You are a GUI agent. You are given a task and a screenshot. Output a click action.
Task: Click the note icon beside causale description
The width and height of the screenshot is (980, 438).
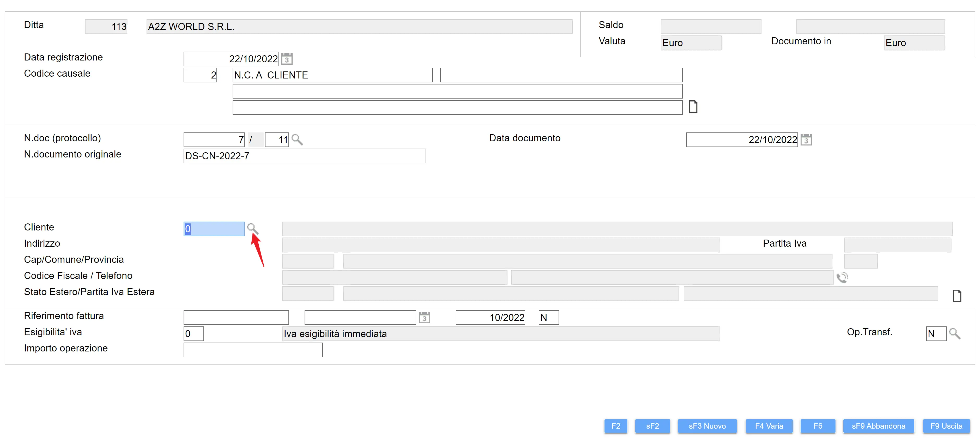point(693,107)
